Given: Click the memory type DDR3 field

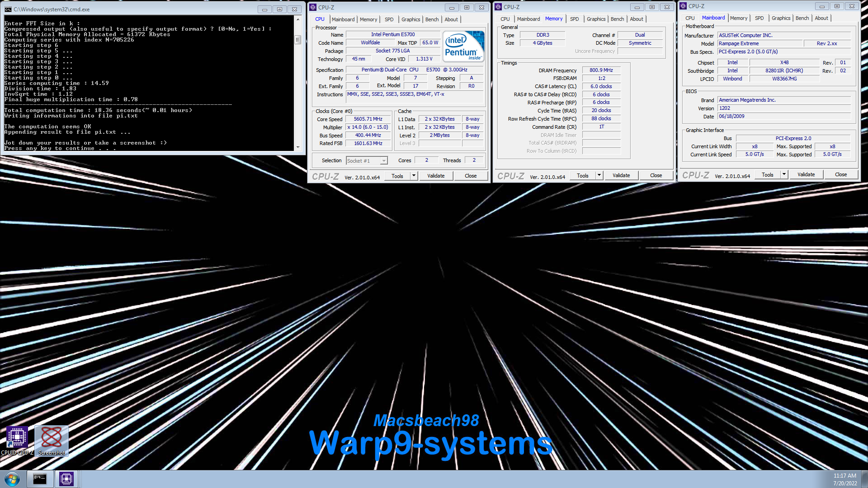Looking at the screenshot, I should click(542, 35).
